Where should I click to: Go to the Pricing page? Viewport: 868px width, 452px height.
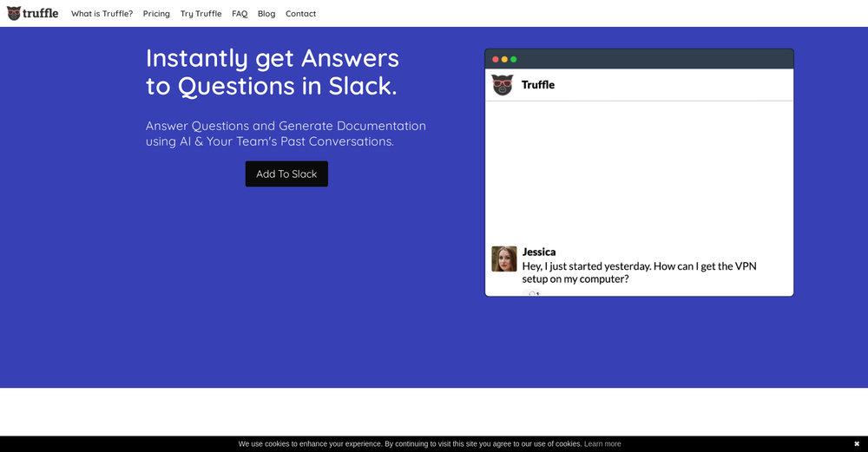click(x=156, y=14)
